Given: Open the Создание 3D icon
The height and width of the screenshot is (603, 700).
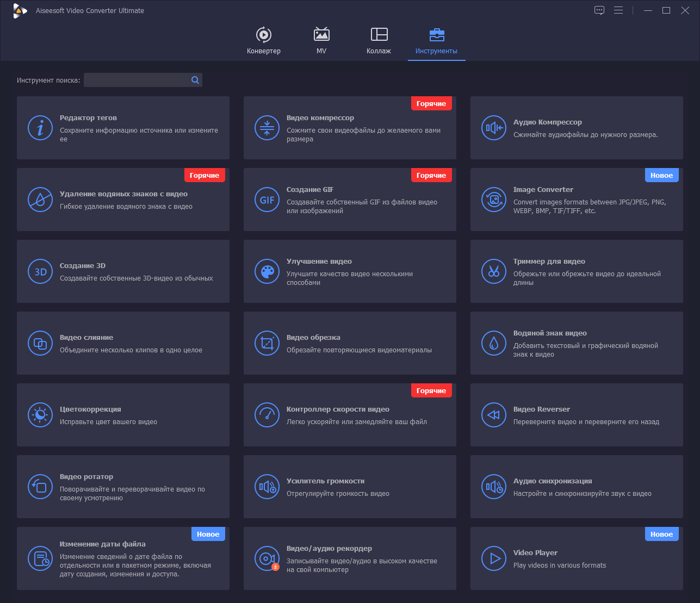Looking at the screenshot, I should (x=40, y=271).
